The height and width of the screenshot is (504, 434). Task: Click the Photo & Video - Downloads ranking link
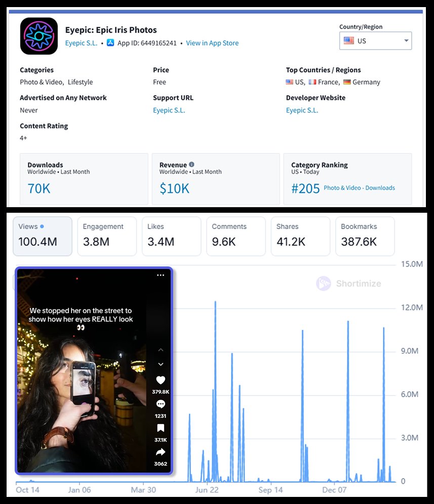tap(359, 188)
